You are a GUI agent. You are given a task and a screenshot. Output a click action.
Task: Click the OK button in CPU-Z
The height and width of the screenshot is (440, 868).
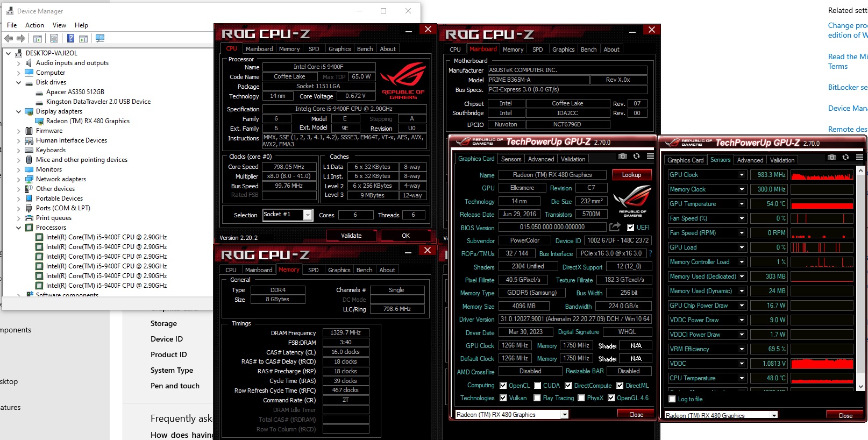click(405, 236)
